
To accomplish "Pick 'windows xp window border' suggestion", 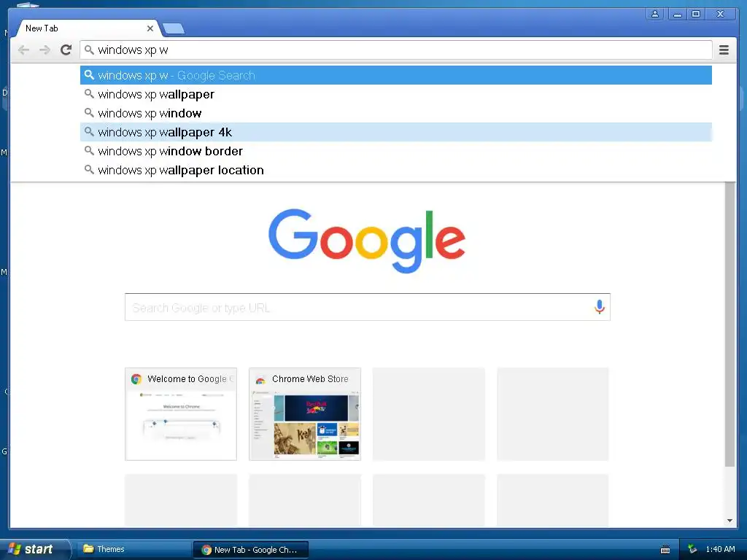I will (x=396, y=151).
